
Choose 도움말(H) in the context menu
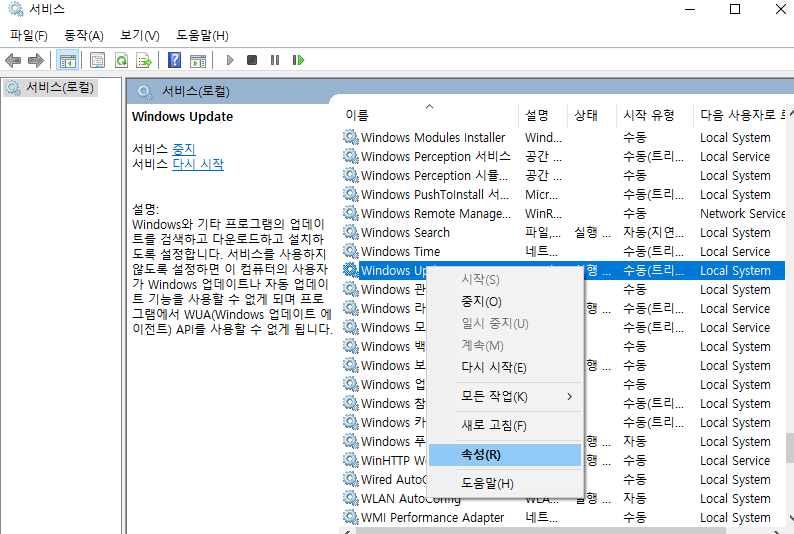505,483
